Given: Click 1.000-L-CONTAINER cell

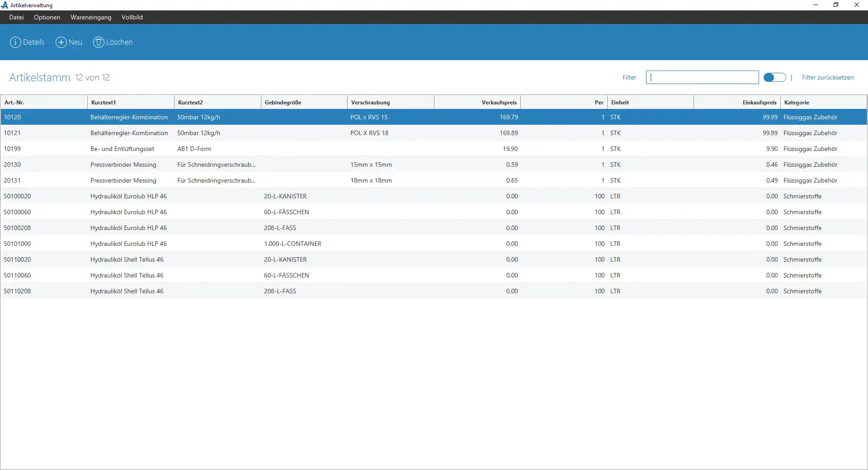Looking at the screenshot, I should coord(292,244).
